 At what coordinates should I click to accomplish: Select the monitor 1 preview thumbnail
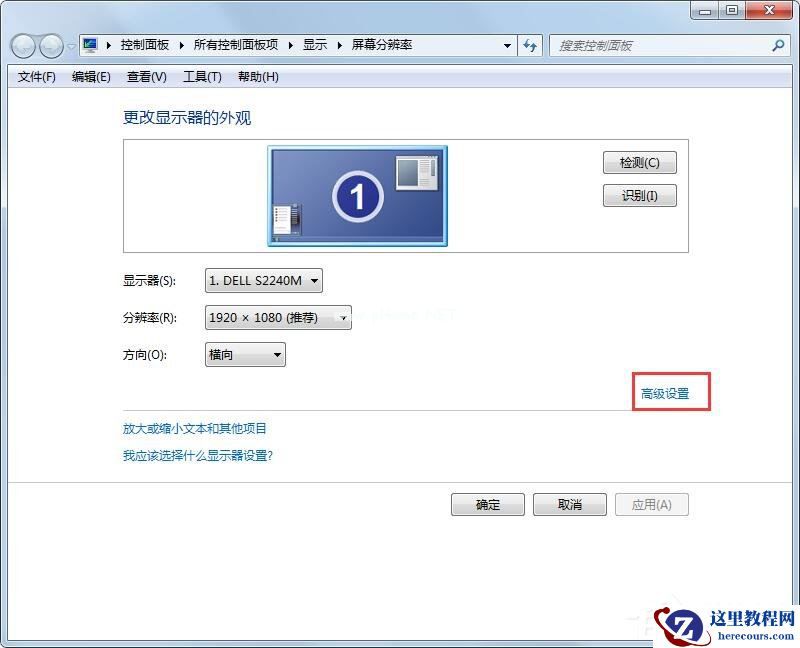tap(357, 196)
